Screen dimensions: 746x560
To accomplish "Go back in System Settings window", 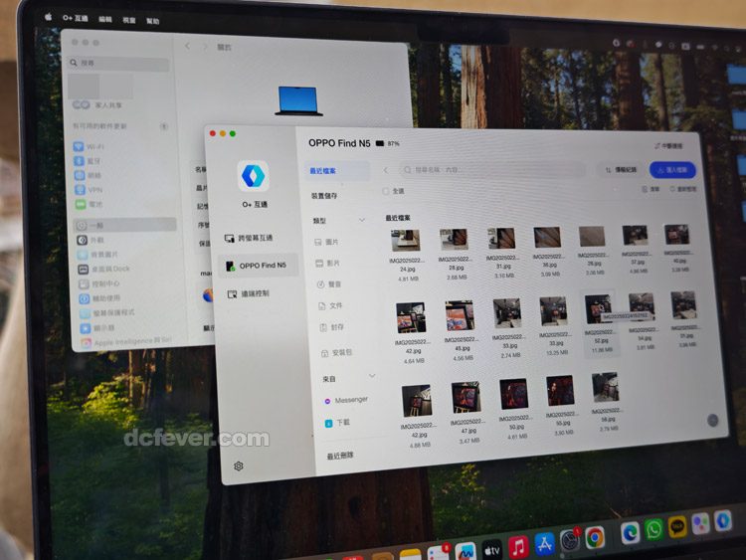I will [x=187, y=46].
